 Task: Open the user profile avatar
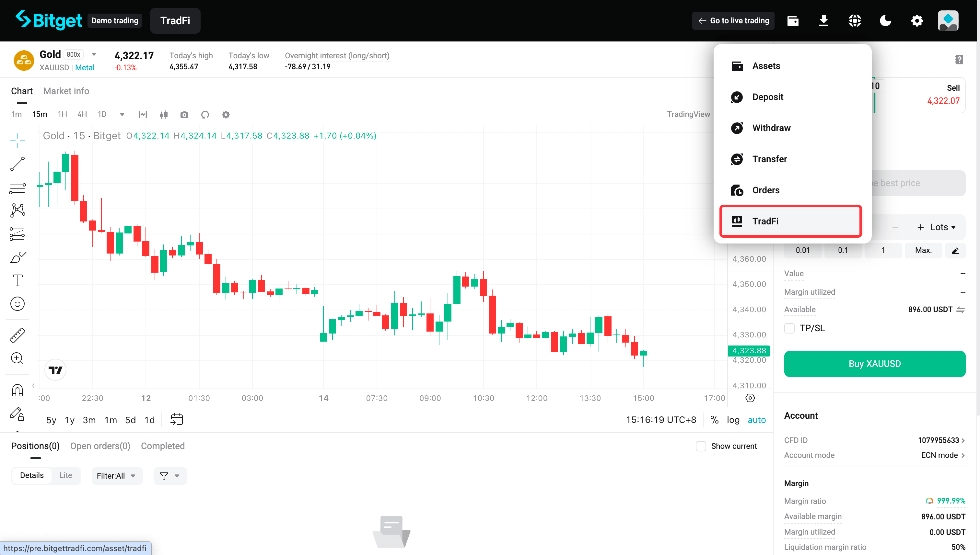pyautogui.click(x=948, y=21)
